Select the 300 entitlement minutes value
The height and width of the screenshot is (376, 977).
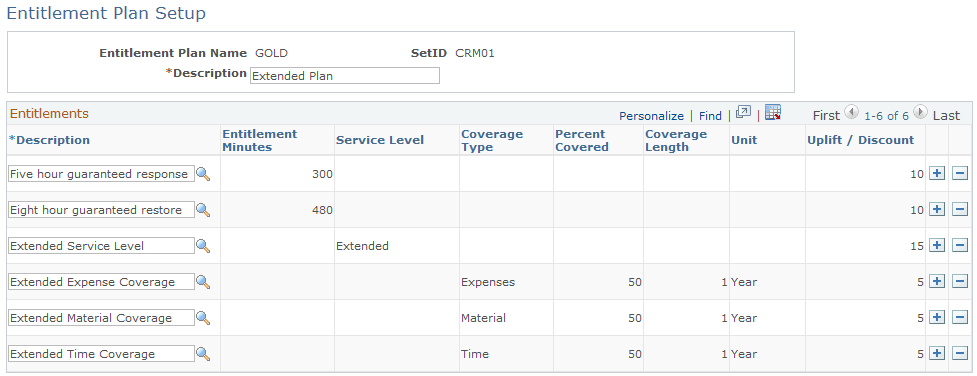click(x=322, y=175)
